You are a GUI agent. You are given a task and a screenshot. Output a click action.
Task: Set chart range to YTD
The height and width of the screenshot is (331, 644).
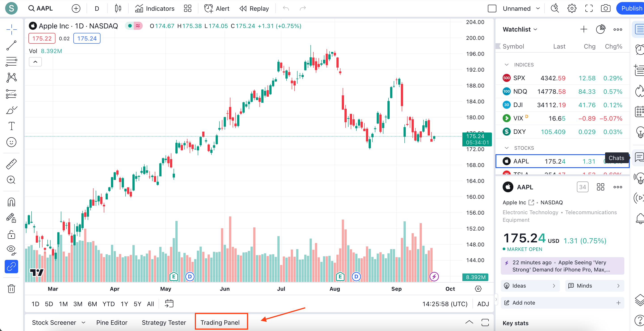point(108,304)
